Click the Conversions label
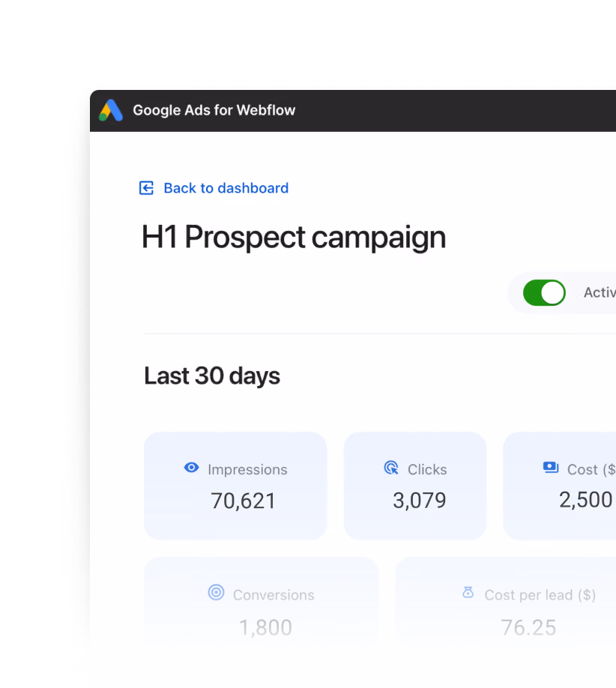Image resolution: width=616 pixels, height=688 pixels. [x=274, y=595]
